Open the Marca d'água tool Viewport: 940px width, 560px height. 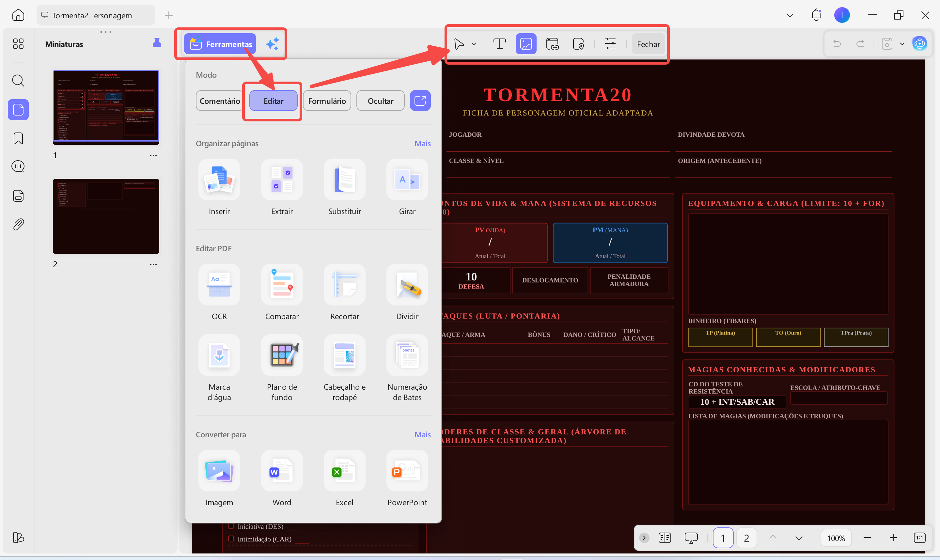click(x=219, y=355)
